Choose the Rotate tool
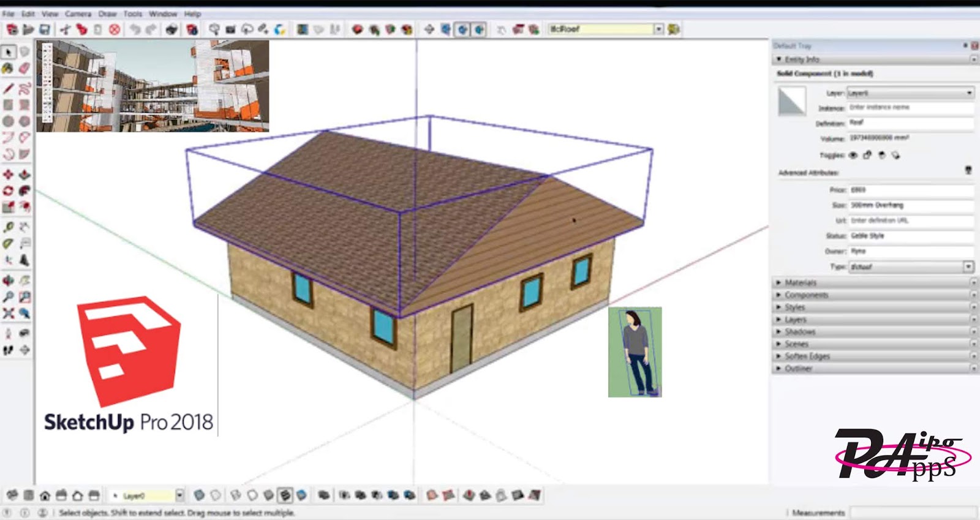Viewport: 980px width, 520px height. [x=8, y=190]
